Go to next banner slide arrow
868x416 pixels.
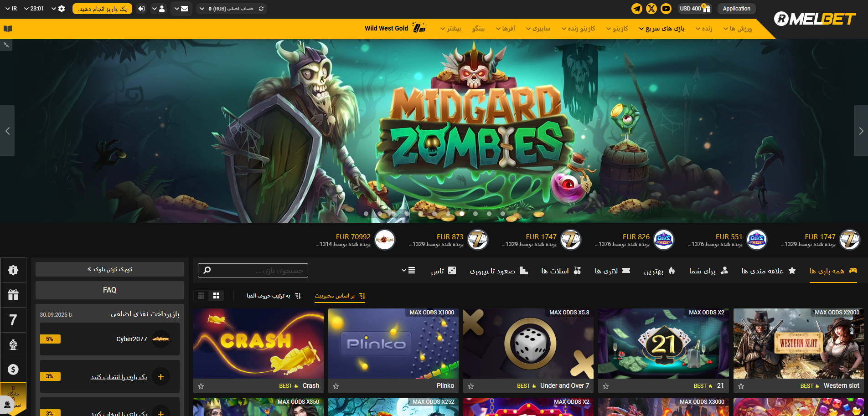point(861,131)
